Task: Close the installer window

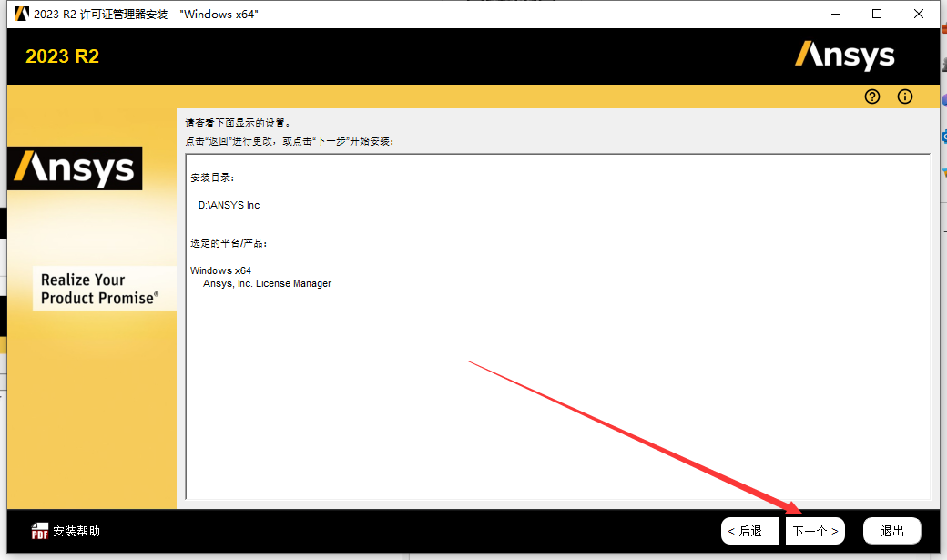Action: pos(919,14)
